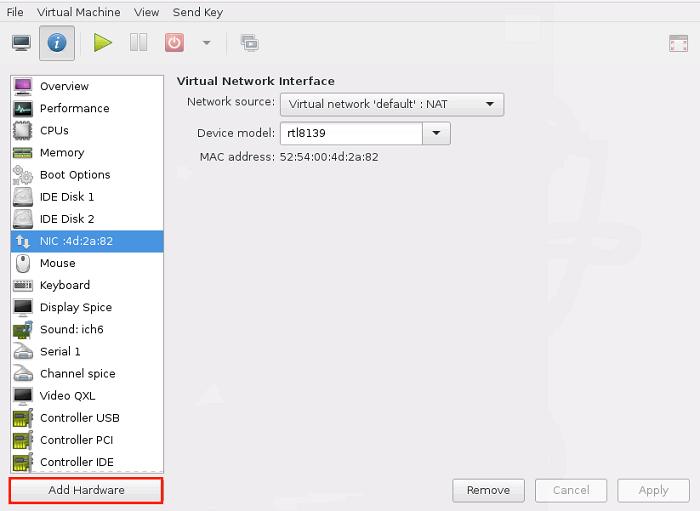Select 'Memory' label in list
The width and height of the screenshot is (700, 511).
coord(62,153)
